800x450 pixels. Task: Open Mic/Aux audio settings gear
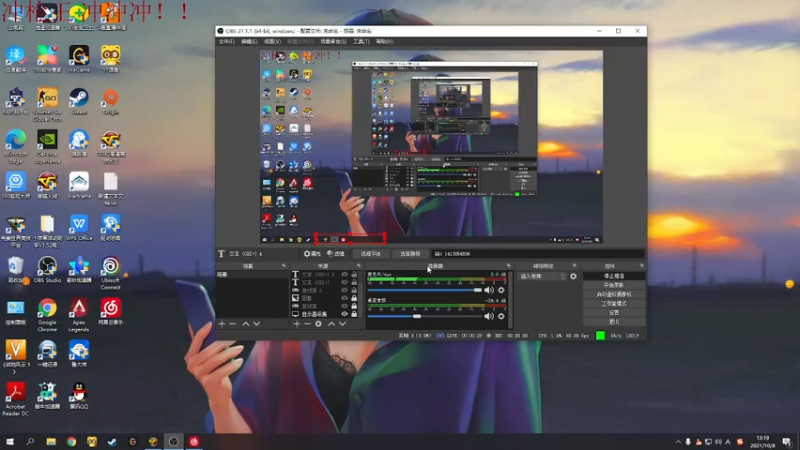point(502,290)
